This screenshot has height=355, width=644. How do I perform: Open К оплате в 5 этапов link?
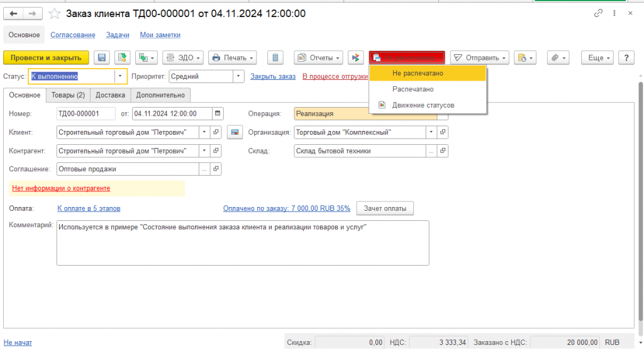pos(89,208)
